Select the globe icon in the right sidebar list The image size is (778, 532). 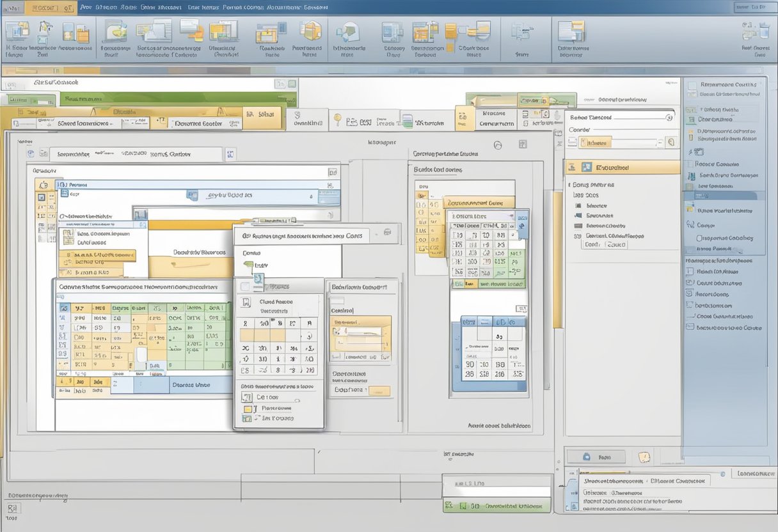coord(691,226)
